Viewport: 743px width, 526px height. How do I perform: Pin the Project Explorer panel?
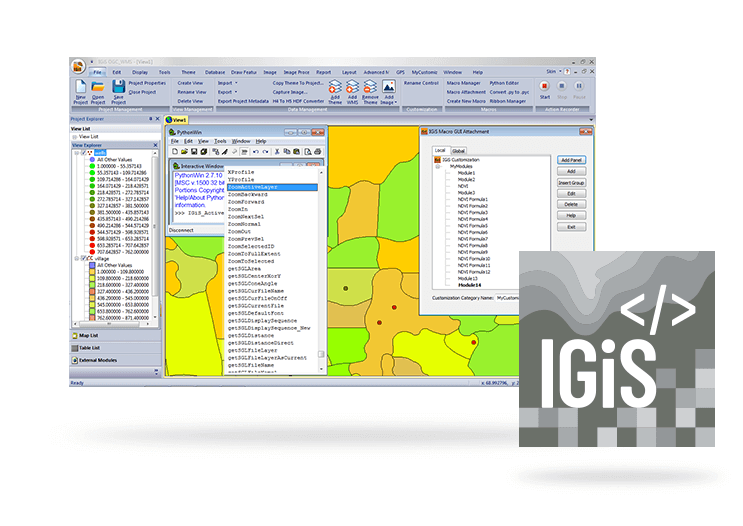coord(151,119)
